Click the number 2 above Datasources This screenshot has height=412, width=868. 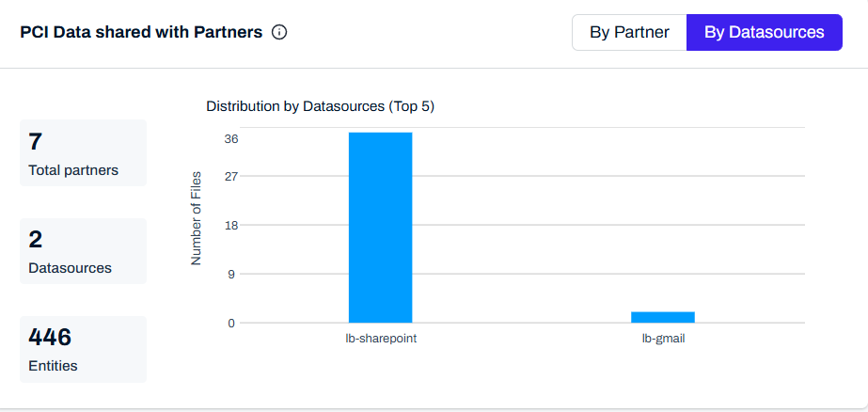pyautogui.click(x=36, y=239)
